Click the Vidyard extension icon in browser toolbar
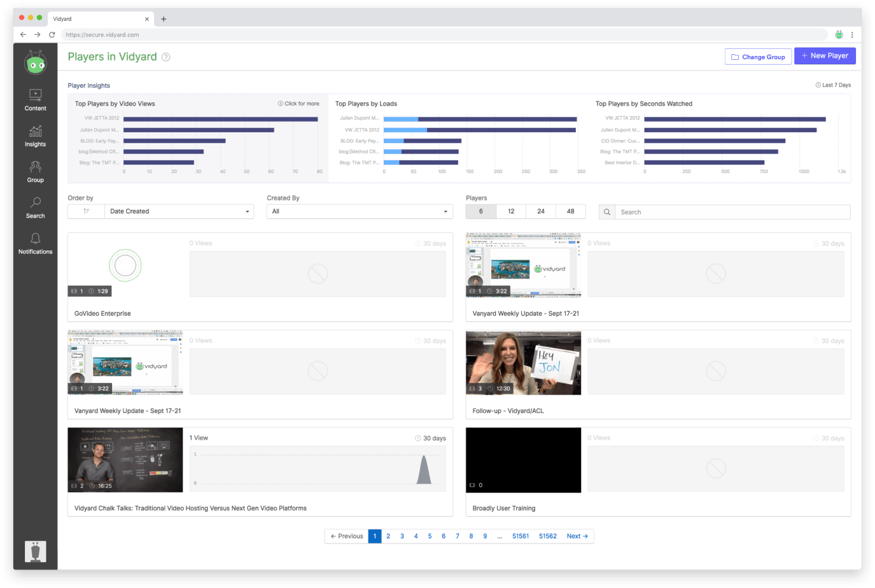This screenshot has width=875, height=588. point(839,35)
